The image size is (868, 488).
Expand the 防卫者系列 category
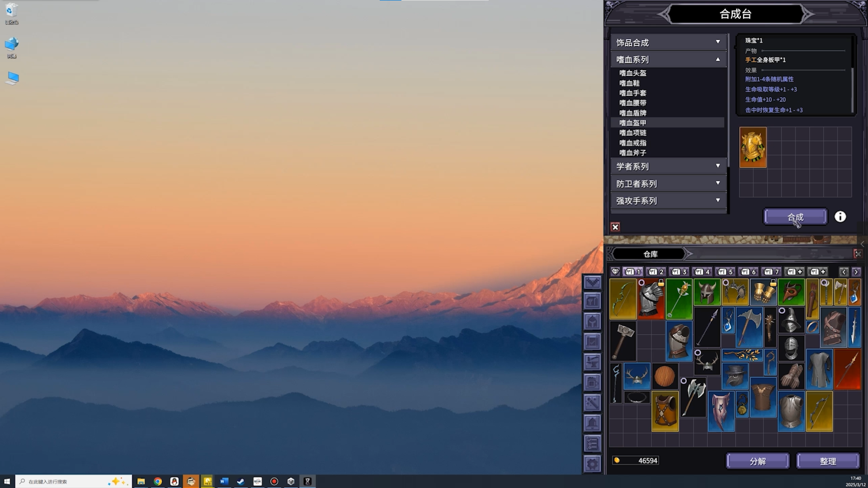[668, 183]
